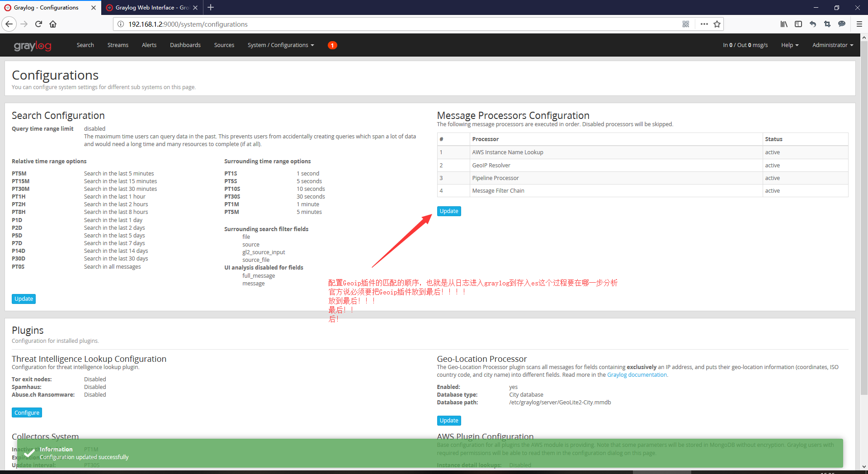Restore down the browser window

pos(837,7)
